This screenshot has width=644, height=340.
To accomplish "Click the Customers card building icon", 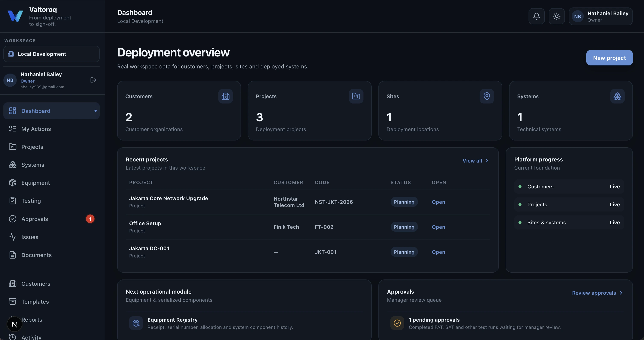I will pos(226,96).
